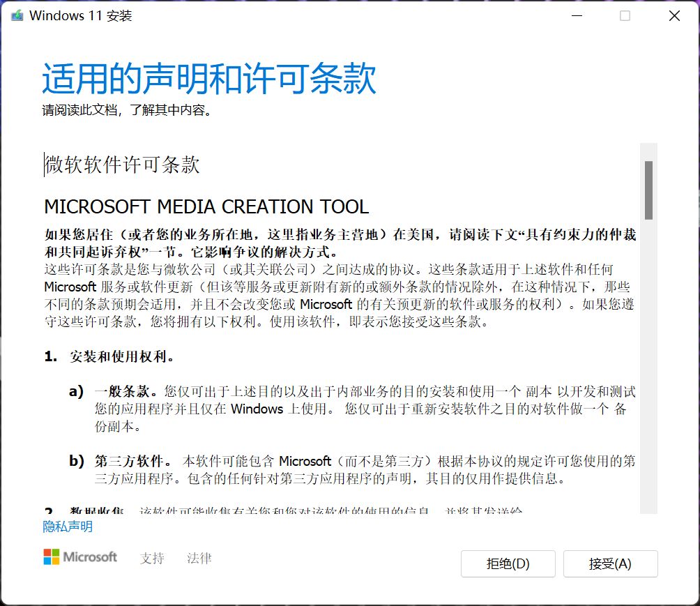Click the page title 适用的声明和许可条款
This screenshot has height=606, width=700.
208,79
